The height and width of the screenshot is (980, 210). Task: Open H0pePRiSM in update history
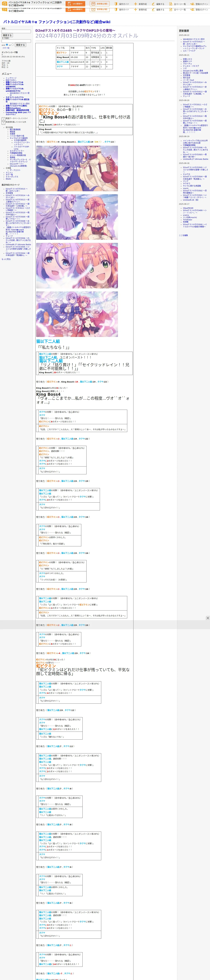coord(188,208)
